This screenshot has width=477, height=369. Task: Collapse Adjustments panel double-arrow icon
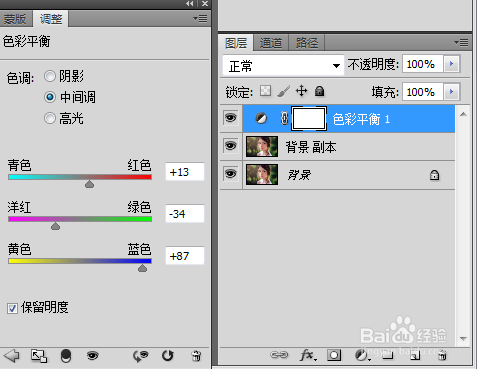[190, 4]
